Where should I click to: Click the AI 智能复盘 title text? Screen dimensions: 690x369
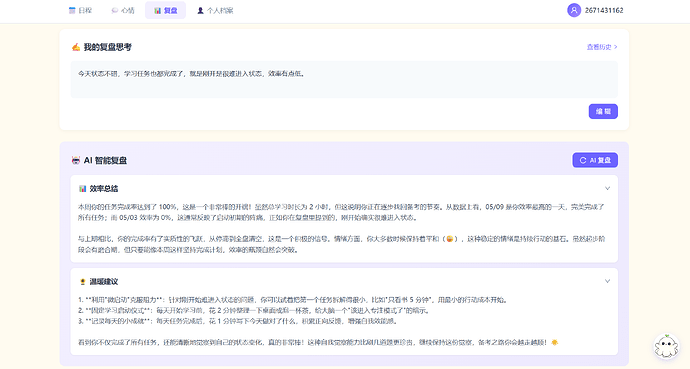(105, 161)
